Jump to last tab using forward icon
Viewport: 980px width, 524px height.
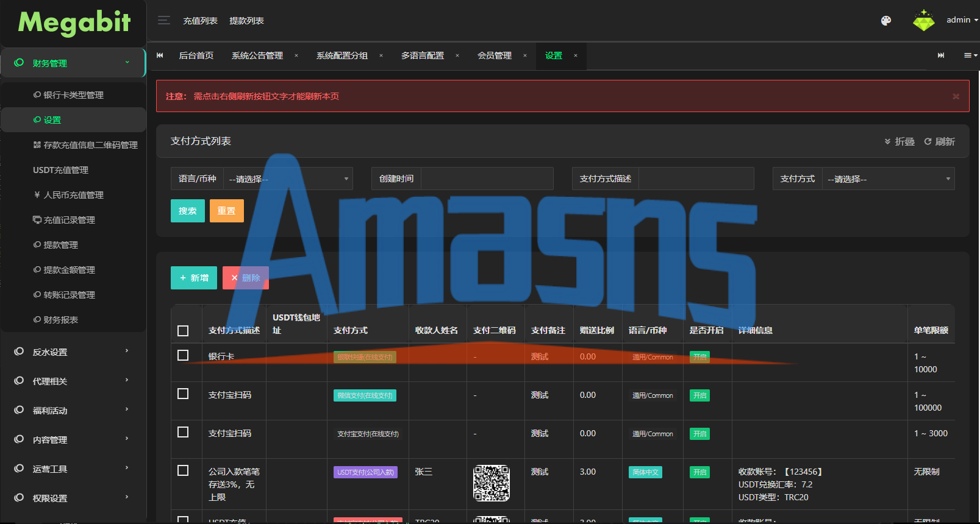941,55
